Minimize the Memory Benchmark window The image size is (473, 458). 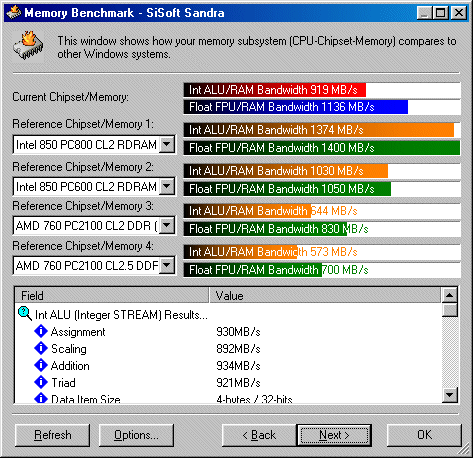(424, 13)
